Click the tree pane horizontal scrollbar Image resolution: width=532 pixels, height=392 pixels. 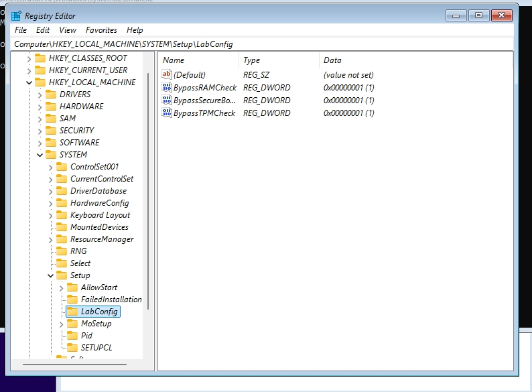click(74, 364)
